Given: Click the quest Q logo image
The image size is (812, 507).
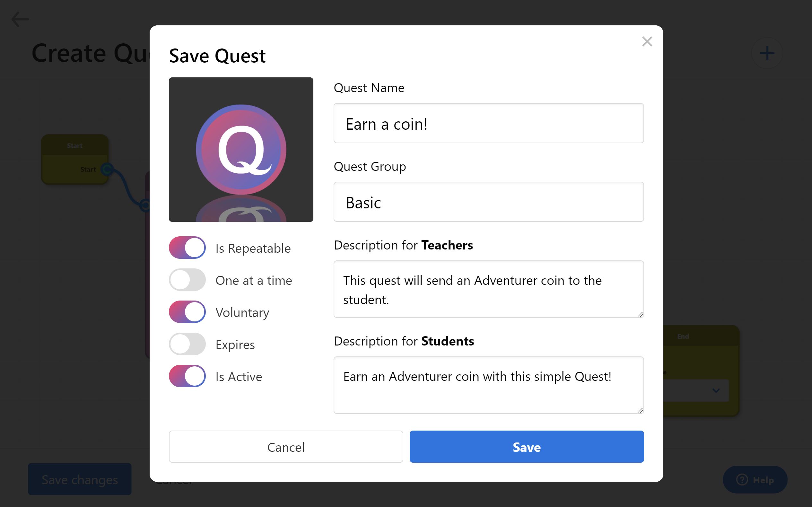Looking at the screenshot, I should click(241, 150).
